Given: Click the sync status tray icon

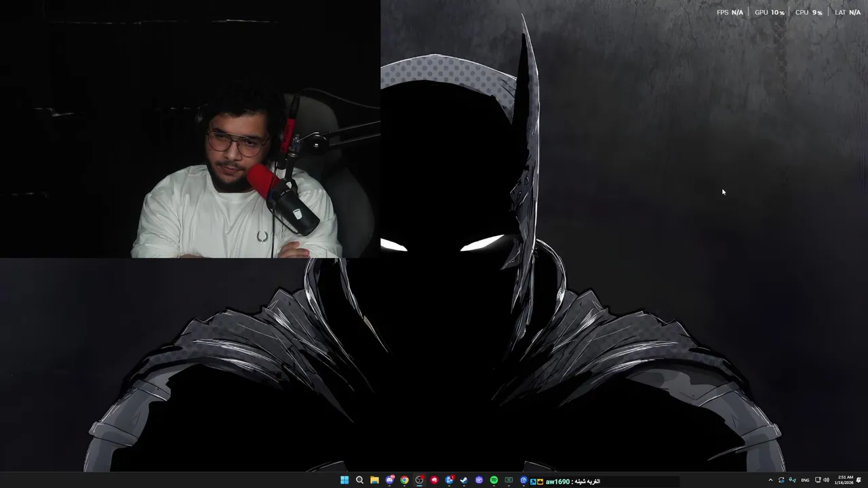Looking at the screenshot, I should point(781,480).
